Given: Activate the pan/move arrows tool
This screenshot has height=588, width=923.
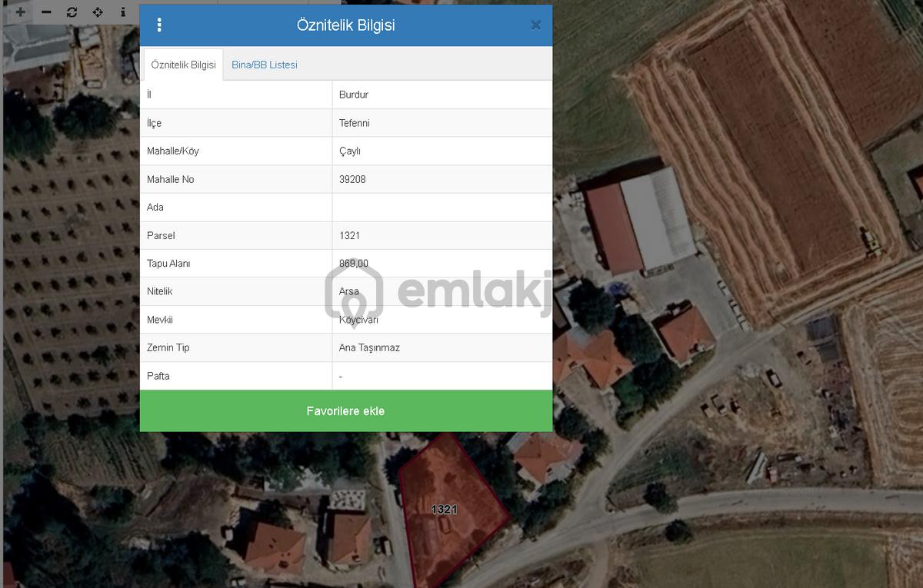Looking at the screenshot, I should click(x=98, y=12).
